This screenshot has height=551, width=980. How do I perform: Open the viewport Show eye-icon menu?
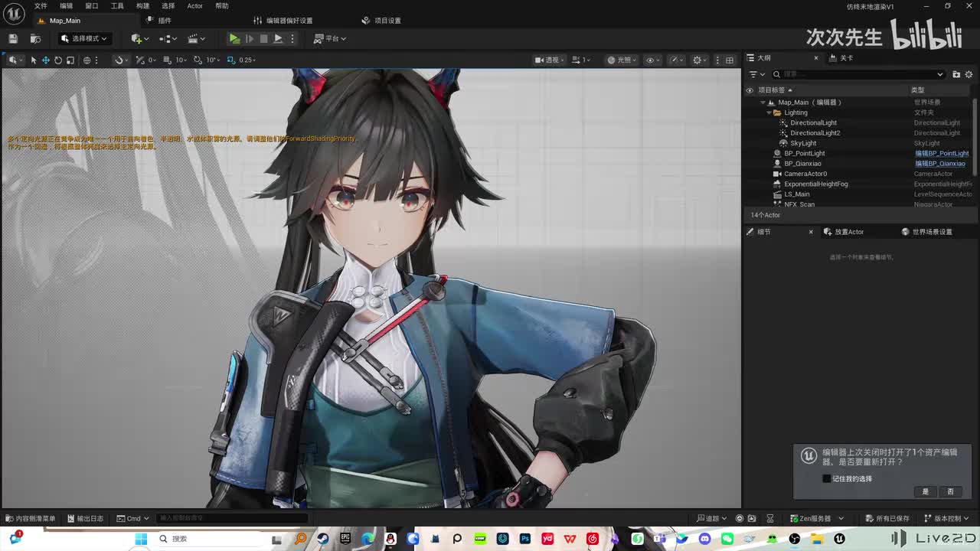point(652,60)
